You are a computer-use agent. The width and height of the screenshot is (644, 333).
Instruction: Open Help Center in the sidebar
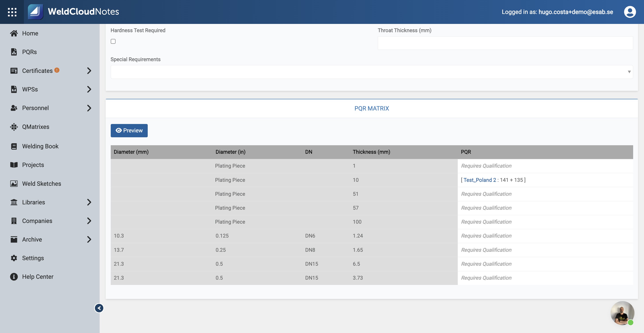click(x=38, y=277)
